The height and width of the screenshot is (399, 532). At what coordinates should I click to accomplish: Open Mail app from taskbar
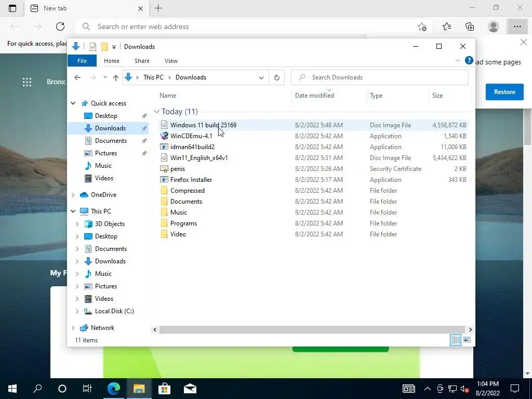coord(190,389)
